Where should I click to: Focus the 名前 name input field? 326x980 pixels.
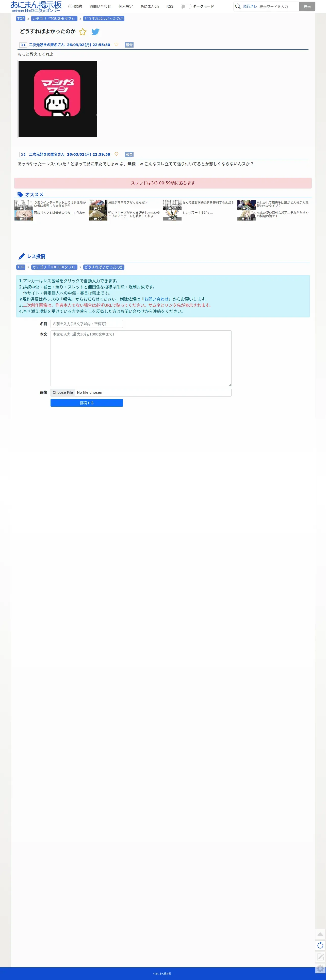coord(87,324)
